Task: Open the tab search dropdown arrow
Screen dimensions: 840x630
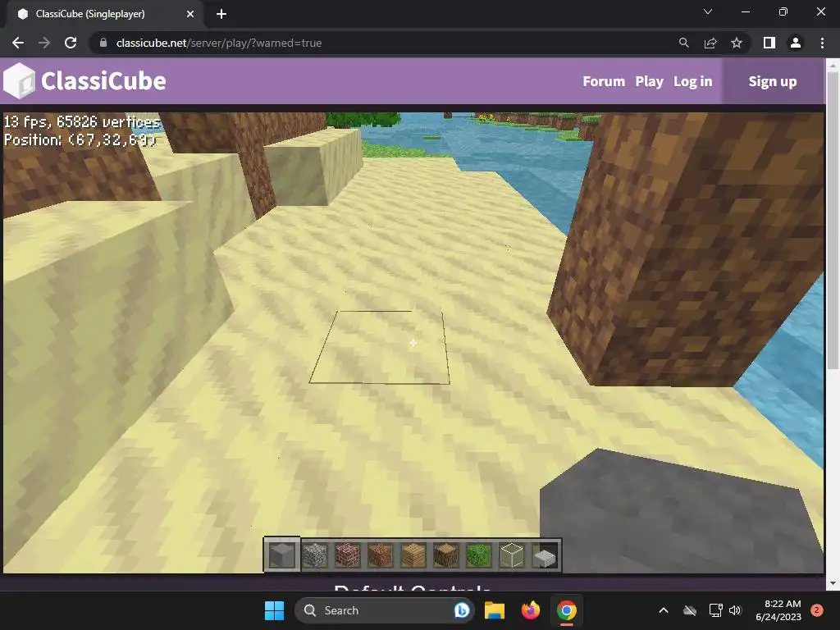Action: tap(708, 11)
